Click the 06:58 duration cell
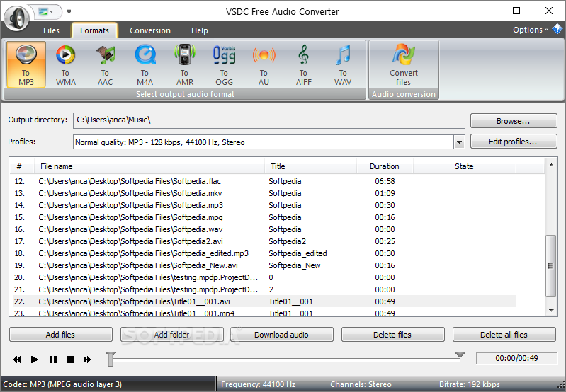Viewport: 566px width, 392px height. point(385,181)
